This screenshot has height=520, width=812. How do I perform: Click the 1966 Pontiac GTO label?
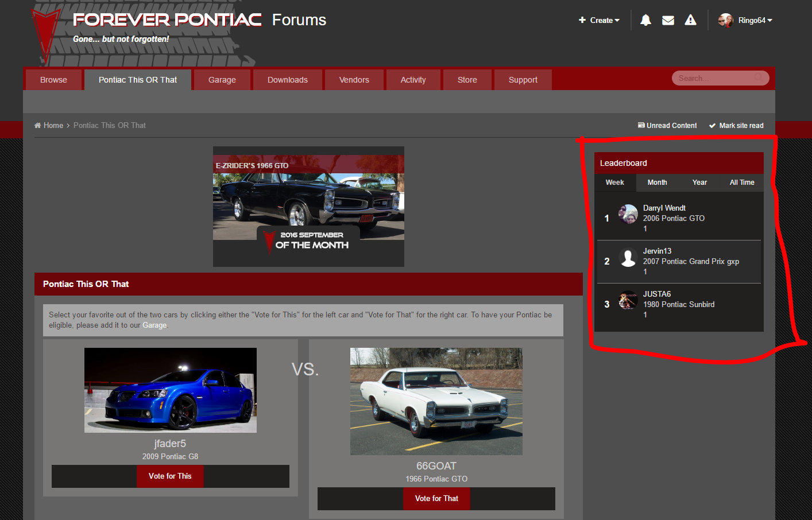(x=436, y=479)
